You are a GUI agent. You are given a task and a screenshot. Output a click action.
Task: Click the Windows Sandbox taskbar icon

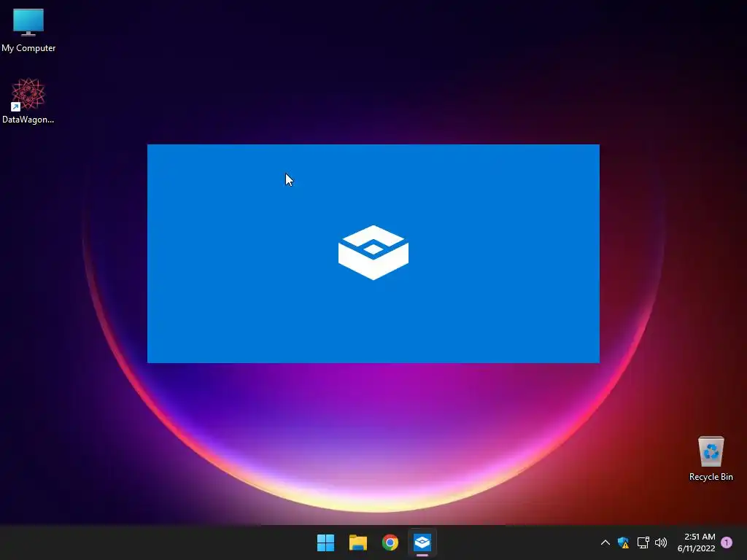pyautogui.click(x=422, y=542)
